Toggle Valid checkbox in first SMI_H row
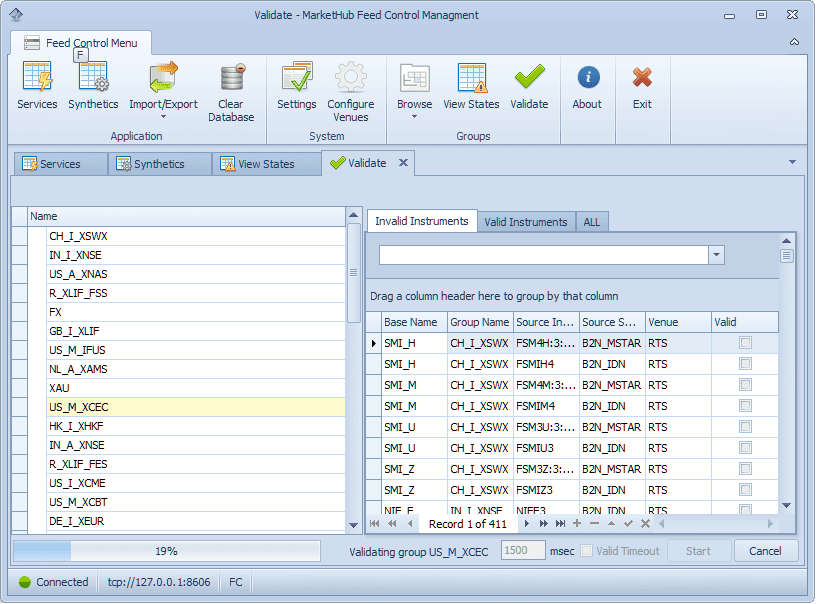Viewport: 818px width, 604px height. pyautogui.click(x=745, y=343)
